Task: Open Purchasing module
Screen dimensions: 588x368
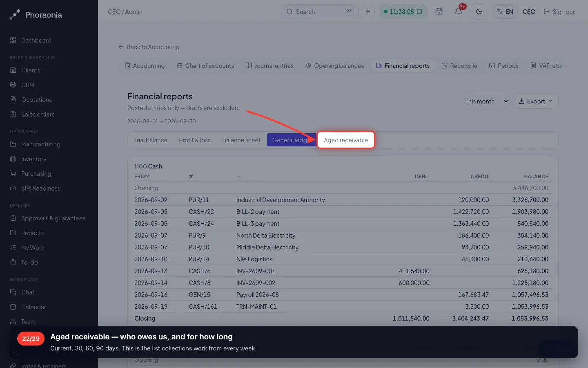Action: (x=36, y=174)
